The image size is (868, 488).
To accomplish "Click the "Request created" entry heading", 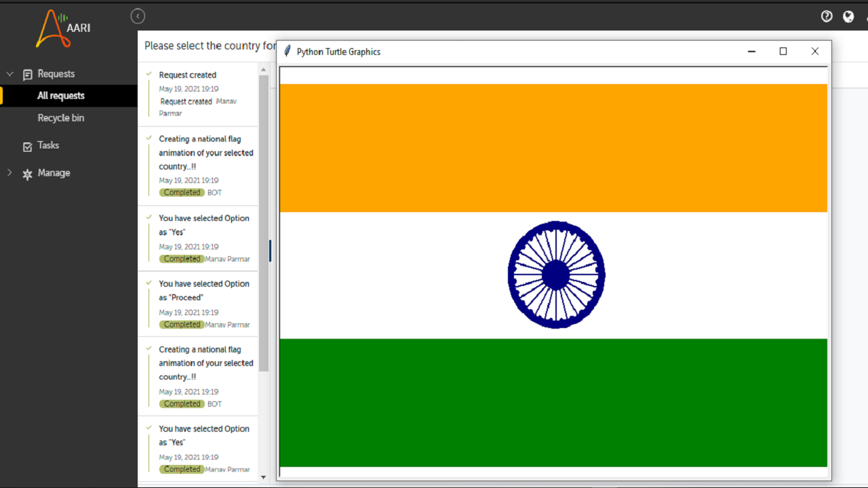I will (188, 75).
